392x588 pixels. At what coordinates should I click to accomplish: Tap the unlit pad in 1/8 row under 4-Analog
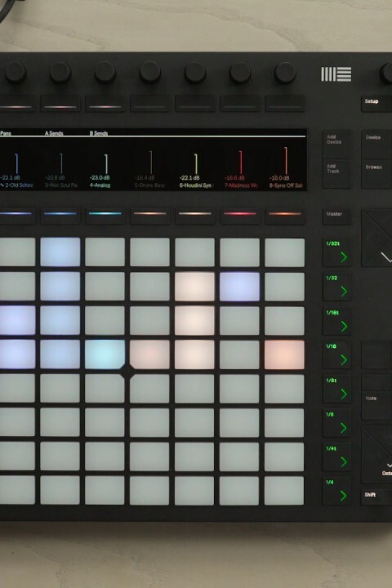pyautogui.click(x=105, y=423)
